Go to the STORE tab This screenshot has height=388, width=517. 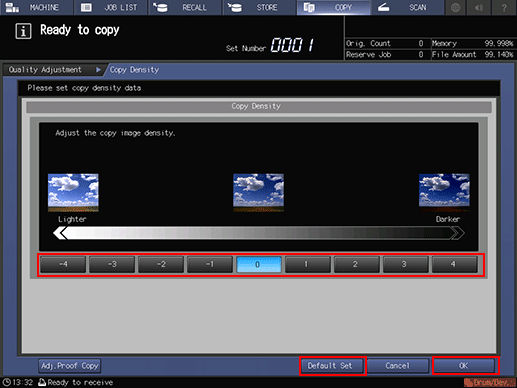(x=259, y=7)
